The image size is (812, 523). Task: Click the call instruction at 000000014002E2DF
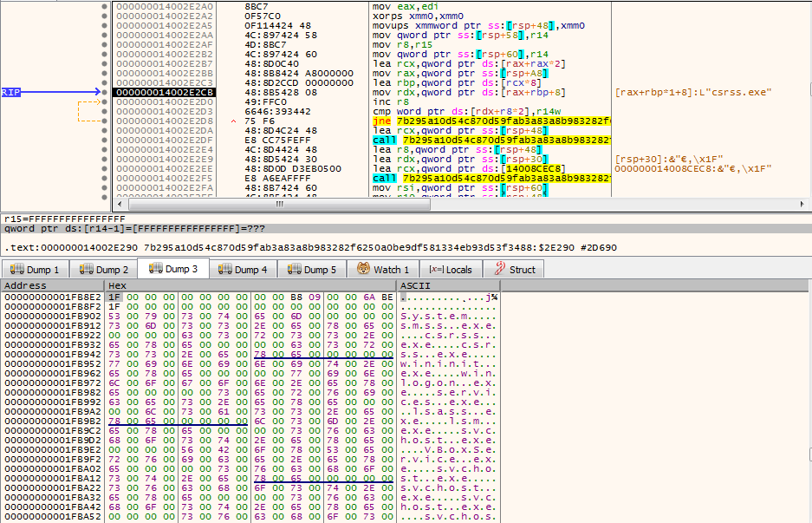click(x=491, y=140)
